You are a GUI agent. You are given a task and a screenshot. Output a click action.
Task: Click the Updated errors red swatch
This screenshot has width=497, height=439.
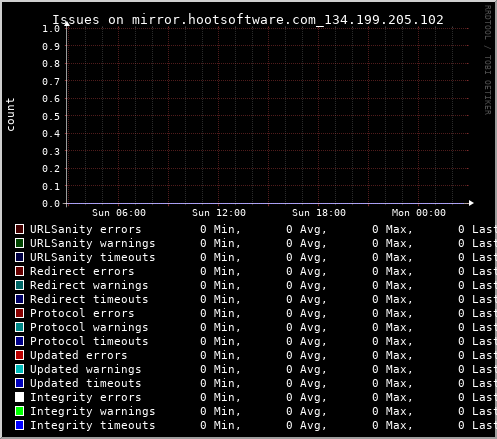19,355
